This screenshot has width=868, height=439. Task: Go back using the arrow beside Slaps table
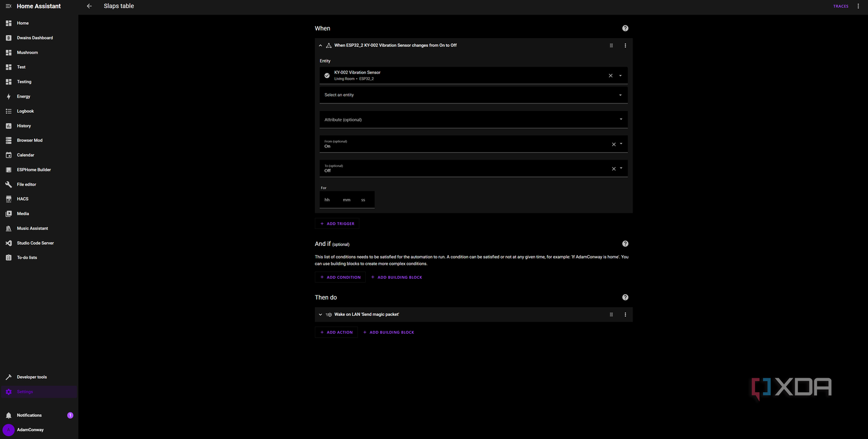click(89, 6)
